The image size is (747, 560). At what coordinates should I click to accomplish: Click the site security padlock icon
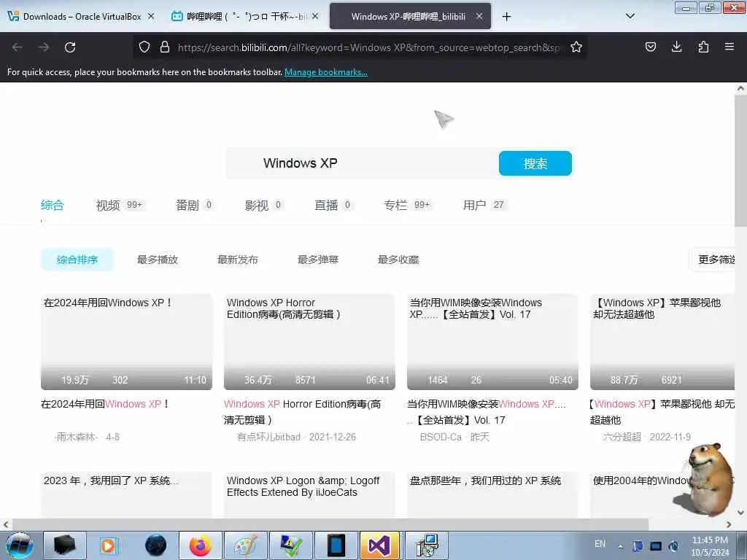click(165, 47)
